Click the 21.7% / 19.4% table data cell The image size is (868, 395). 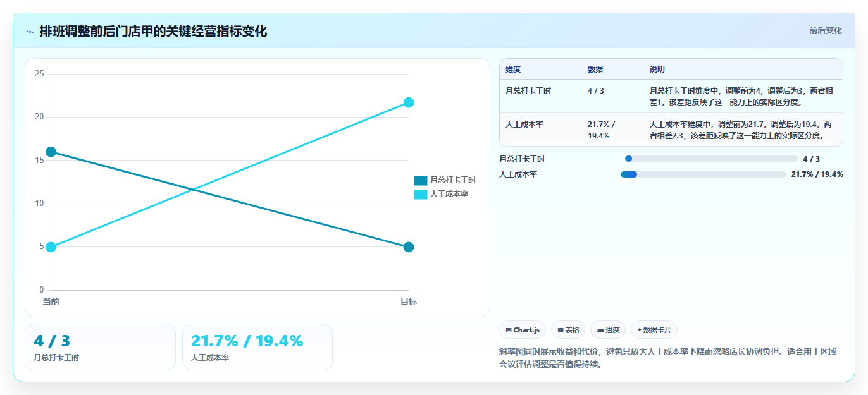(602, 130)
